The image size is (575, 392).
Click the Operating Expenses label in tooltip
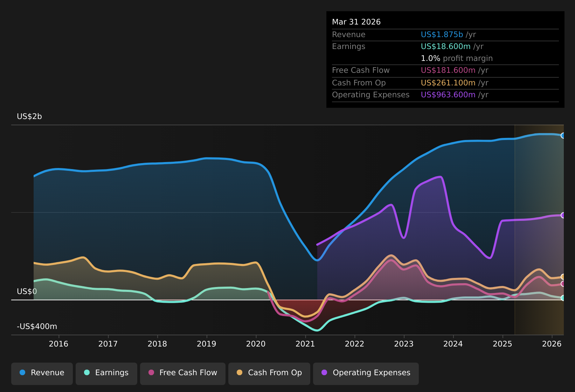pos(371,95)
